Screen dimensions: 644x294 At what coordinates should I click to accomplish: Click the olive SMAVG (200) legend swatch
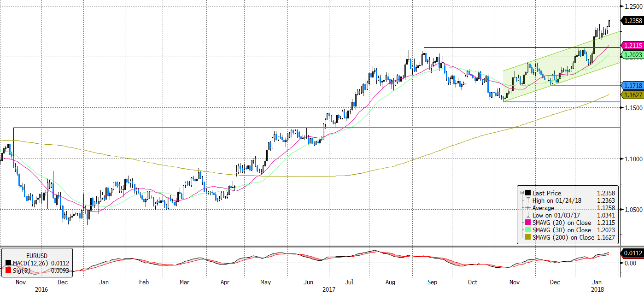tap(527, 237)
